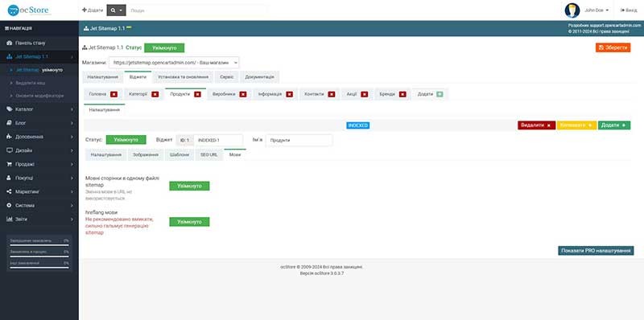The width and height of the screenshot is (644, 320).
Task: Expand the Блог sidebar menu
Action: pos(39,123)
